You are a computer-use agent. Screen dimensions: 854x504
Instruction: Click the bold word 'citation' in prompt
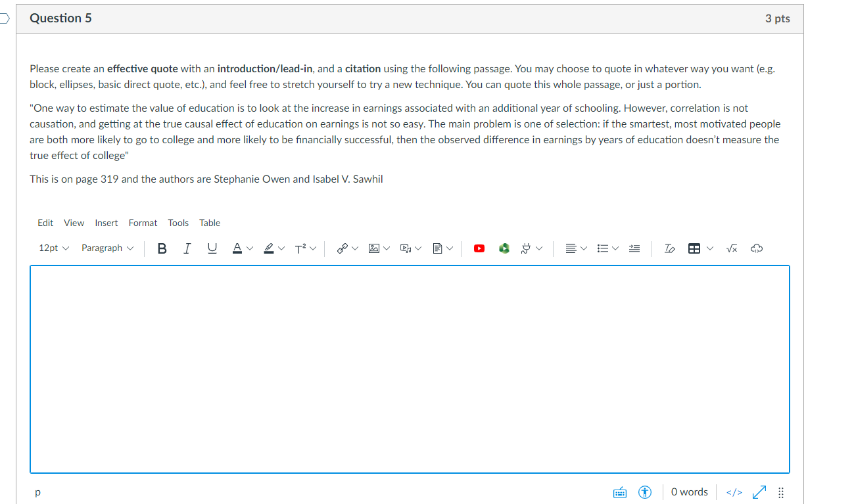[x=363, y=69]
